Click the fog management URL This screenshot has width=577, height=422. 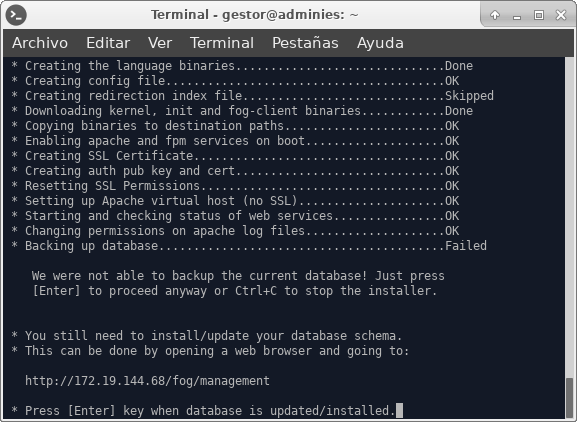(147, 380)
